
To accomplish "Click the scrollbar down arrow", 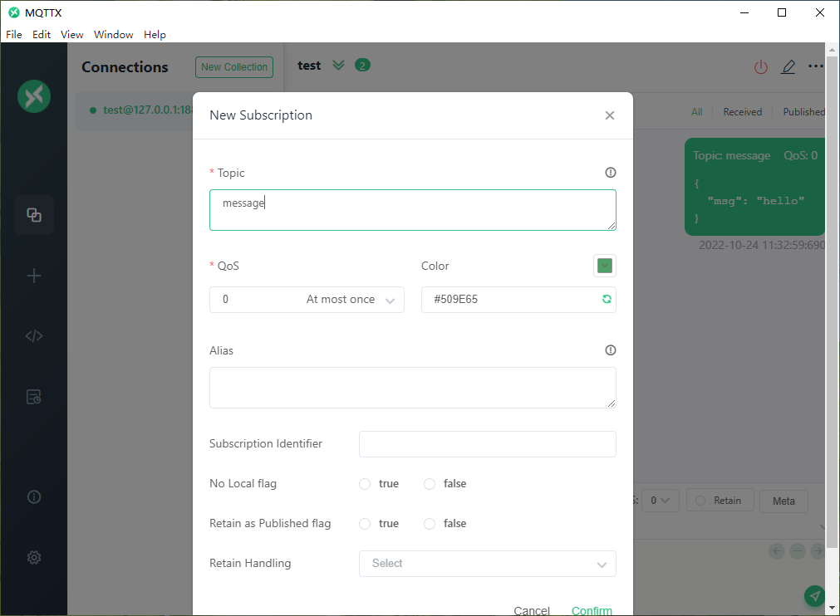I will (832, 608).
